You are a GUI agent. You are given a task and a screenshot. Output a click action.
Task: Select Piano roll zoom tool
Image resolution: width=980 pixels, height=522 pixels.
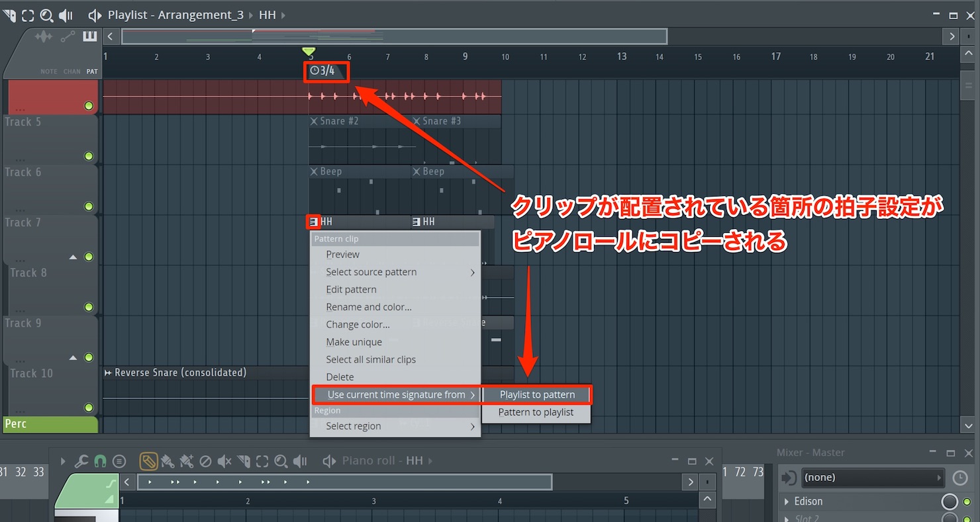(281, 461)
